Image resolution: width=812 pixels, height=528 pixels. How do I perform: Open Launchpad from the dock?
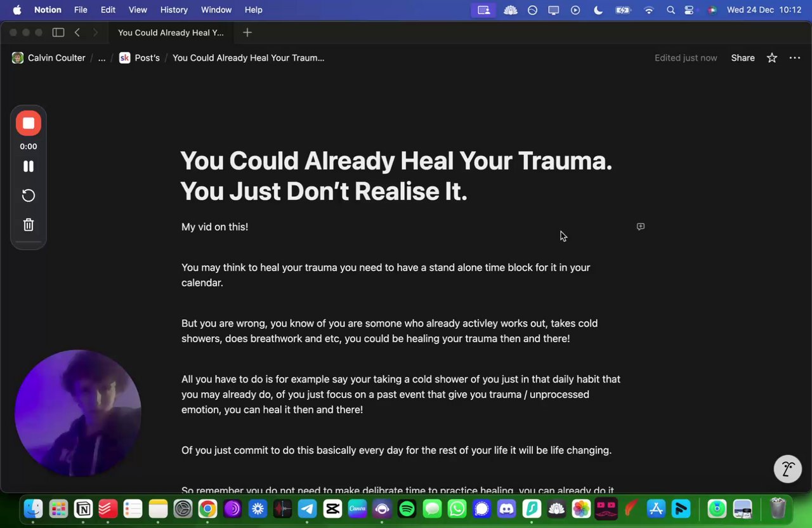click(58, 508)
